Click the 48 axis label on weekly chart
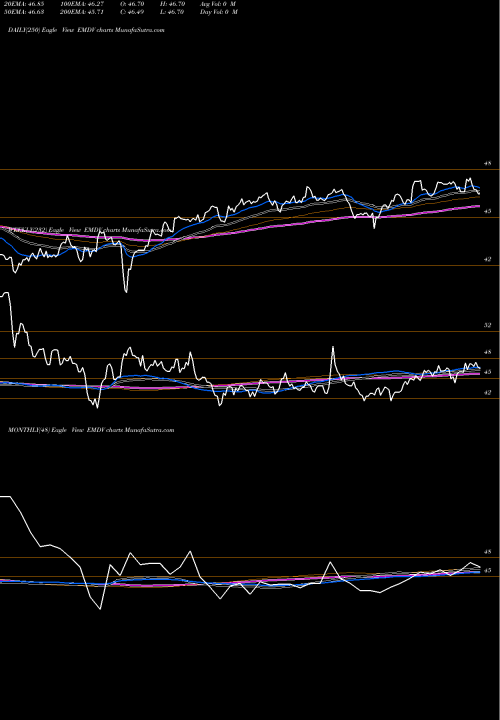This screenshot has height=720, width=500. (x=488, y=352)
